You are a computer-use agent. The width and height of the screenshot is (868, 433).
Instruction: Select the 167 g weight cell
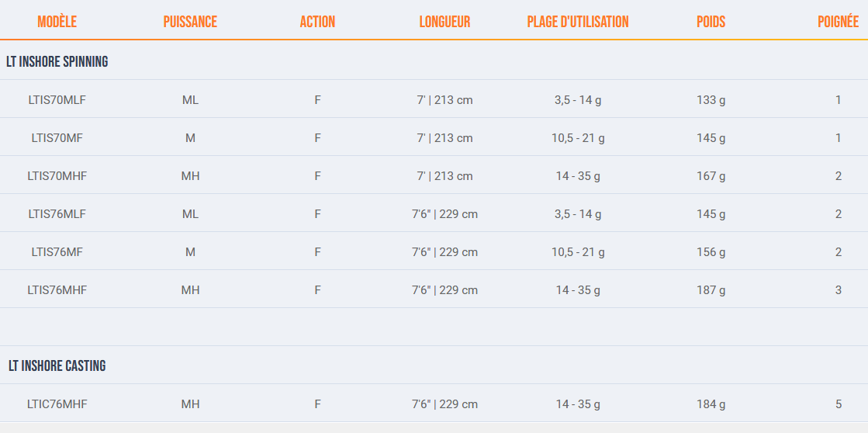(711, 176)
